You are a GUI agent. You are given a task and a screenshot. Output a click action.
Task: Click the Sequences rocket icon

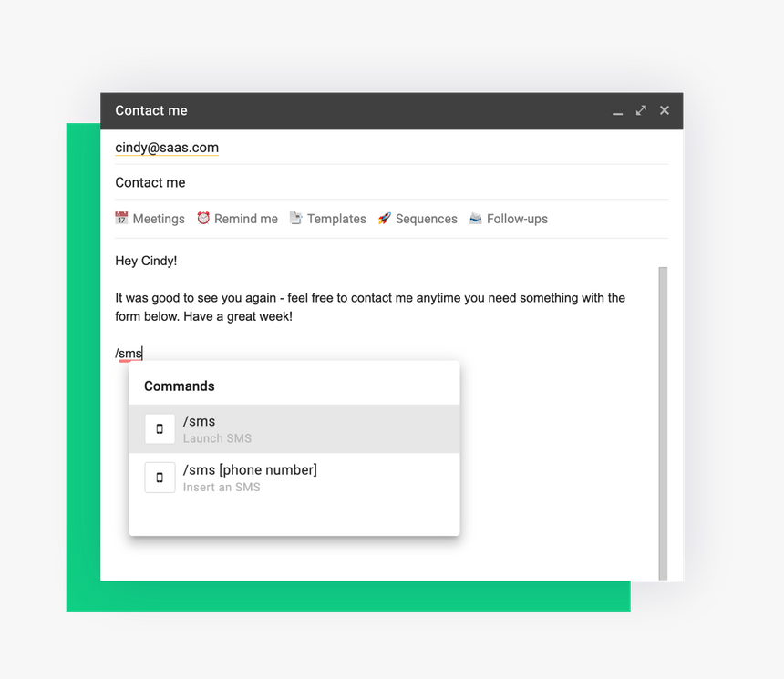tap(384, 218)
